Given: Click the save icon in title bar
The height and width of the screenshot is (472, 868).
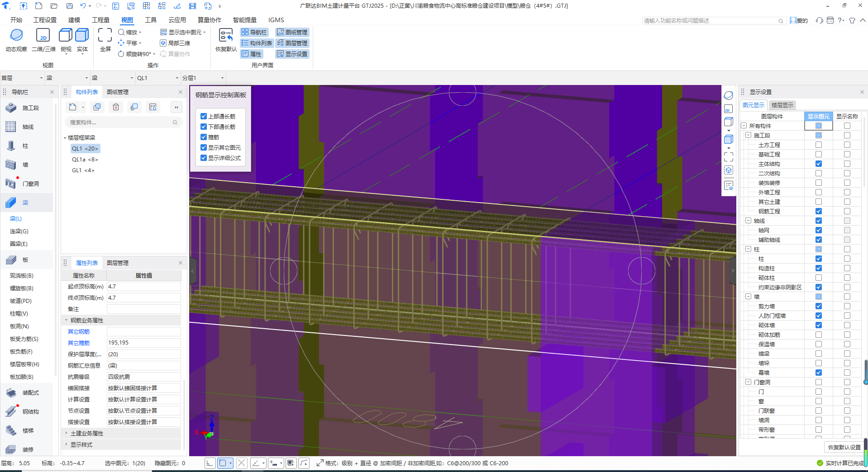Looking at the screenshot, I should coord(70,6).
